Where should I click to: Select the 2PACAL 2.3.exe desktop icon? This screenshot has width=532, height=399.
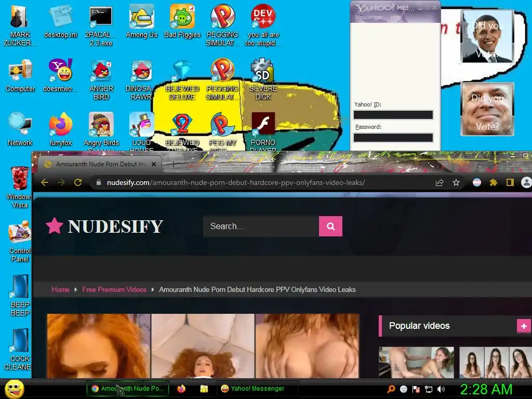click(101, 25)
